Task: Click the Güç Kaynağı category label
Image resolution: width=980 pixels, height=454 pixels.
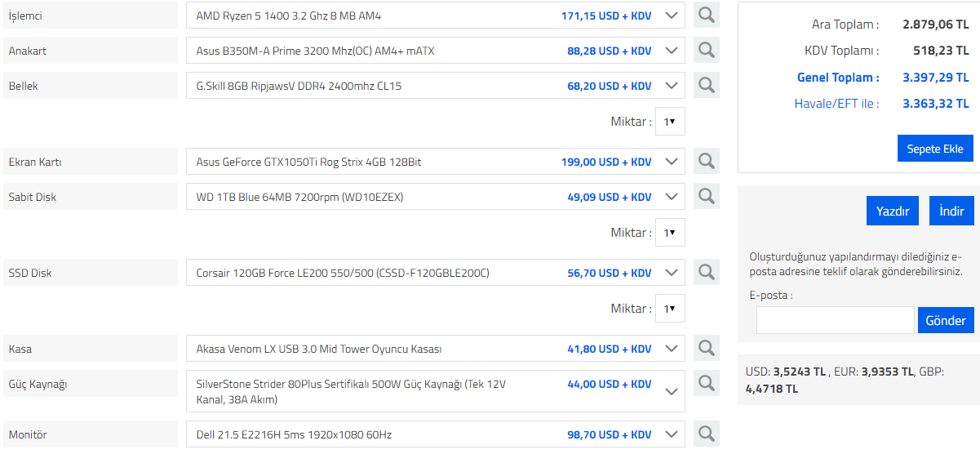Action: 91,384
